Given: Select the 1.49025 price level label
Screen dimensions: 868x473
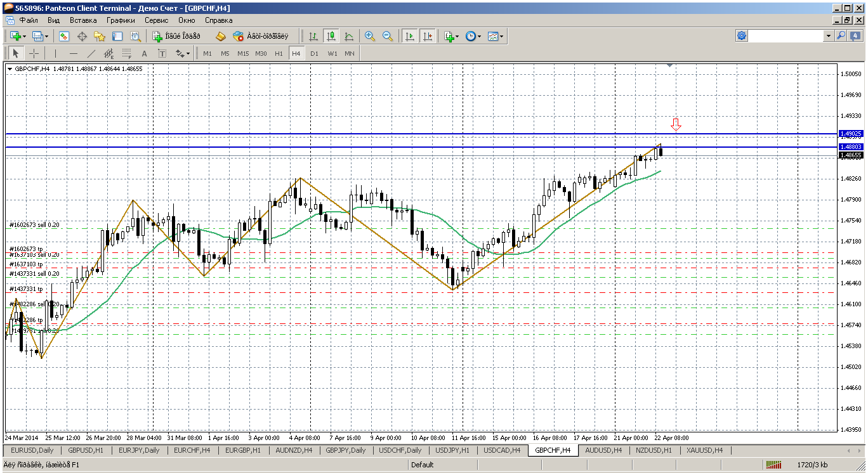Looking at the screenshot, I should 850,134.
